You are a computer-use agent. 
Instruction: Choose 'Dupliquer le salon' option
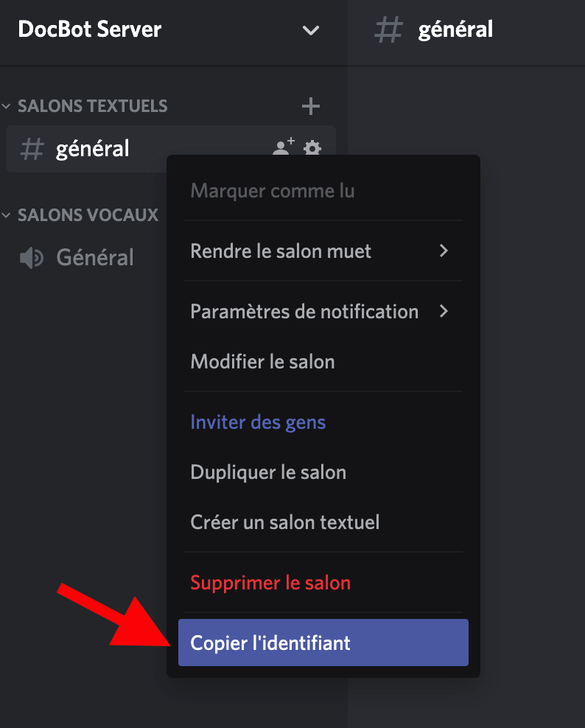[x=268, y=472]
